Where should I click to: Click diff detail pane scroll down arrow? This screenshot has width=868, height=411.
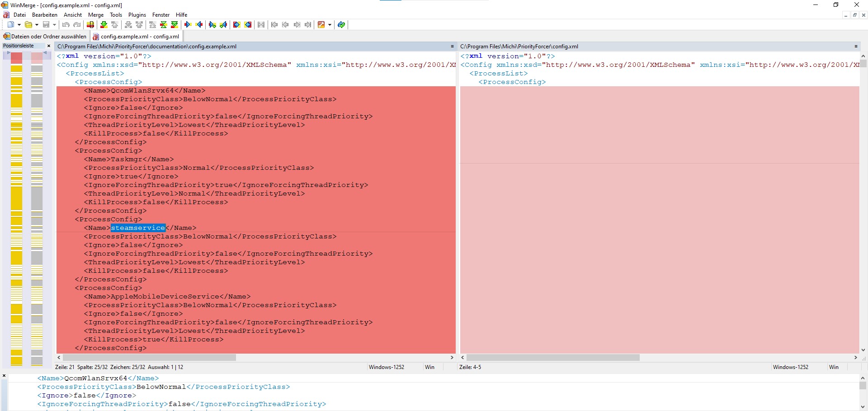coord(863,407)
